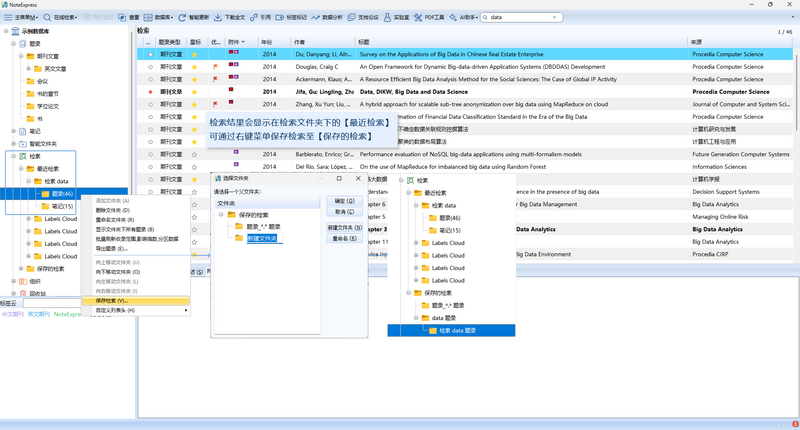
Task: Expand the 英文文章 folder expander
Action: tap(29, 68)
